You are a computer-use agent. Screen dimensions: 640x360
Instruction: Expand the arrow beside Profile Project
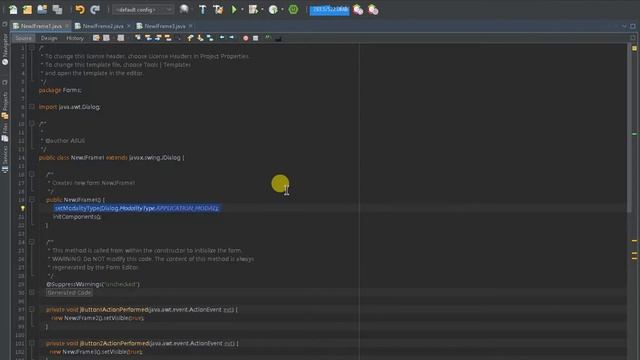click(282, 10)
